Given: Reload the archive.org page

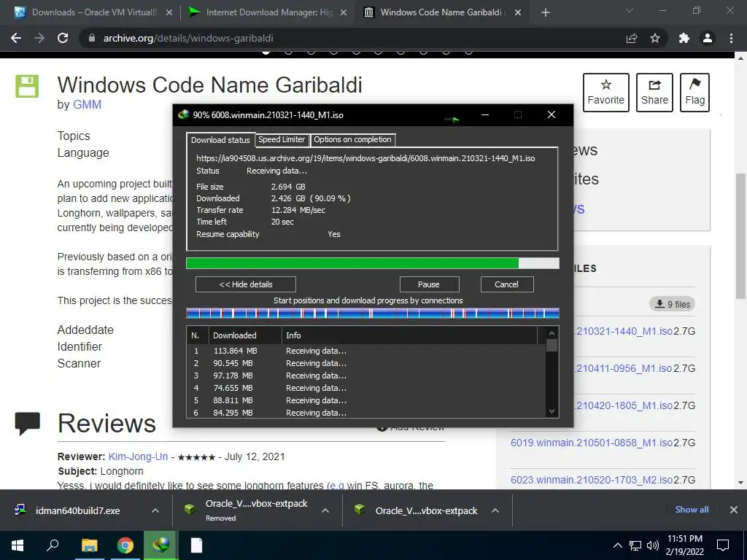Looking at the screenshot, I should point(63,38).
